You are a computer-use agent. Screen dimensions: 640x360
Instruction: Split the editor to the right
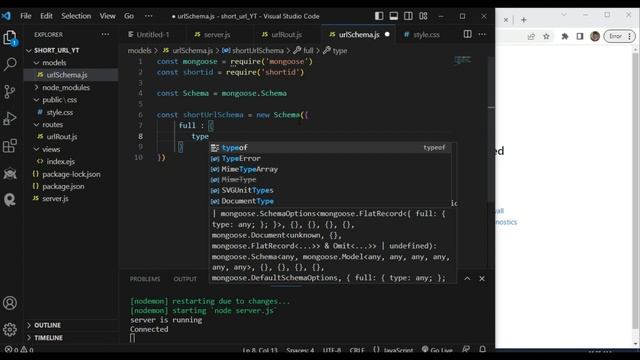pyautogui.click(x=468, y=34)
